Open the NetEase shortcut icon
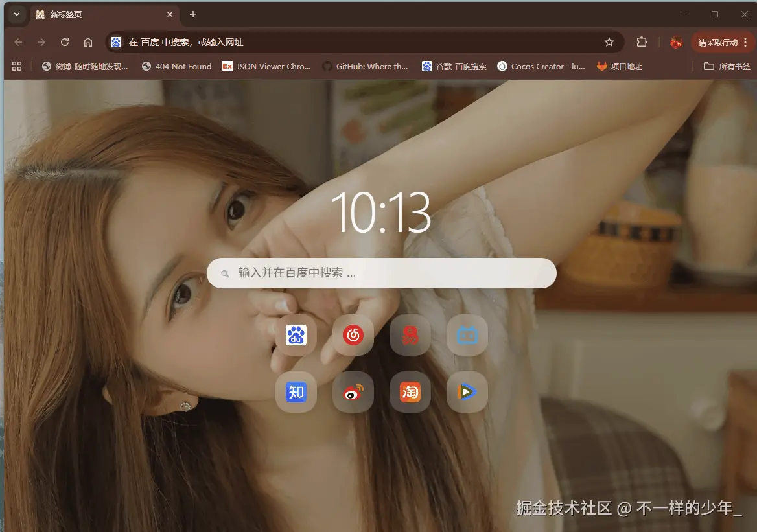This screenshot has width=757, height=532. pos(410,335)
